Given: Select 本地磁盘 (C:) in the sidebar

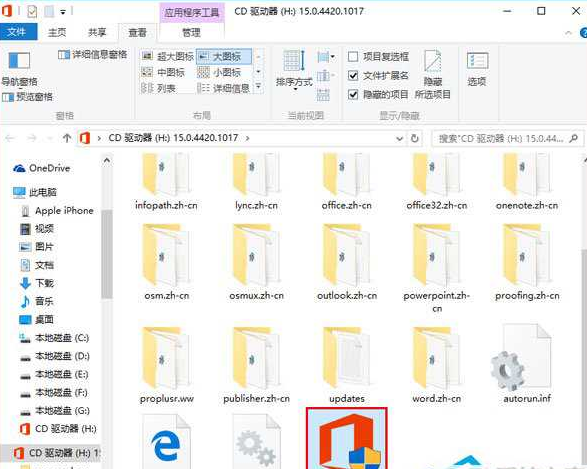Looking at the screenshot, I should tap(55, 338).
